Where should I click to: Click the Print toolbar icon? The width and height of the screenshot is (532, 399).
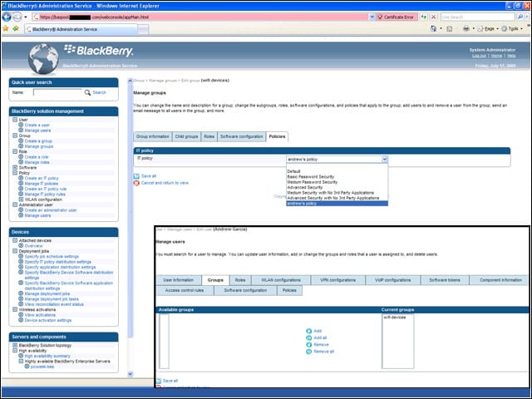(466, 29)
